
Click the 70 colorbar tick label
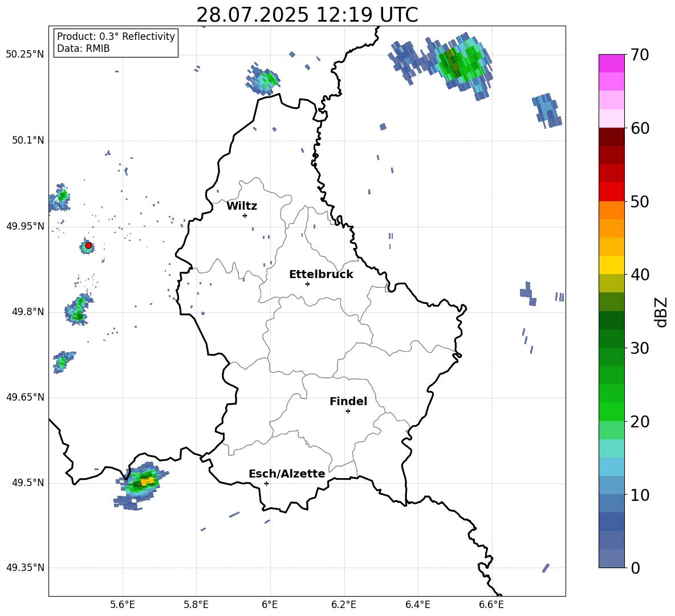(x=640, y=55)
